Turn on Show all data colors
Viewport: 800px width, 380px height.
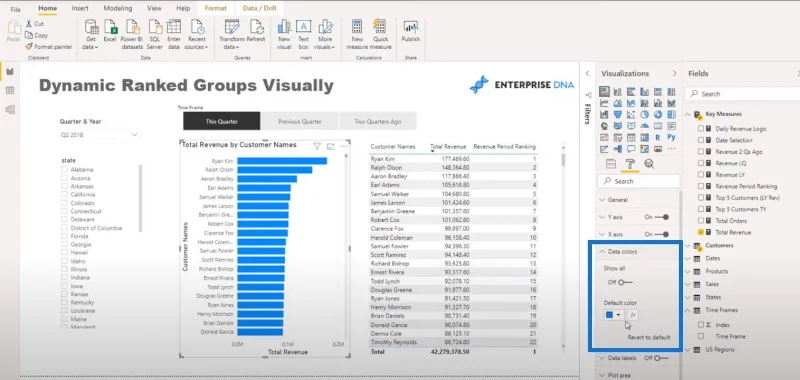(x=625, y=282)
